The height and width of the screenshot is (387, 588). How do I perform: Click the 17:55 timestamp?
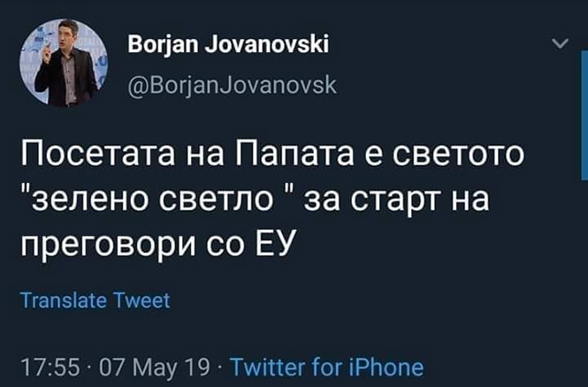tap(43, 367)
